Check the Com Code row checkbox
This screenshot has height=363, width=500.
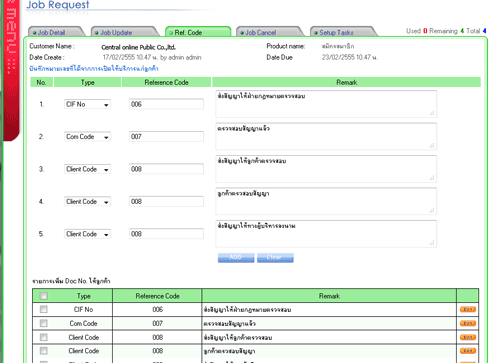pos(44,323)
